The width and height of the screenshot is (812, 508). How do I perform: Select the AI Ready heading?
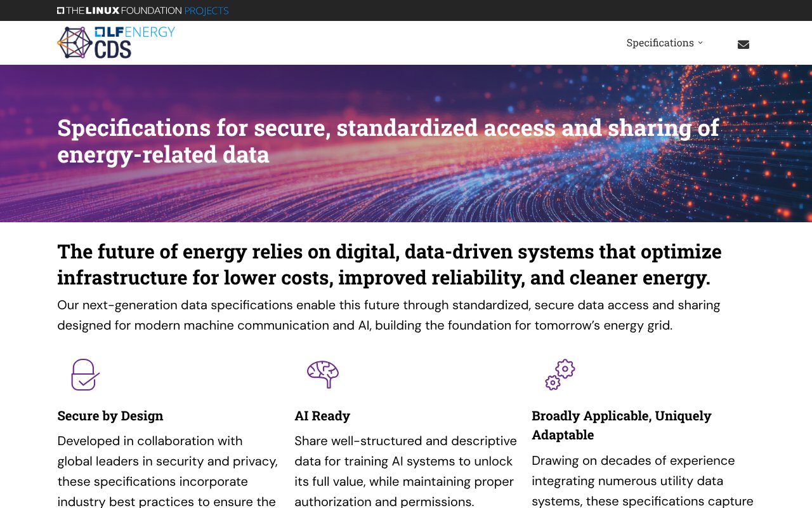(322, 416)
